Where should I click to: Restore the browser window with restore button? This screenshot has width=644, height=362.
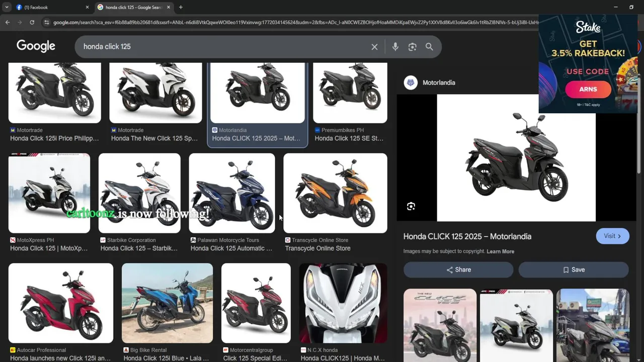[x=631, y=7]
